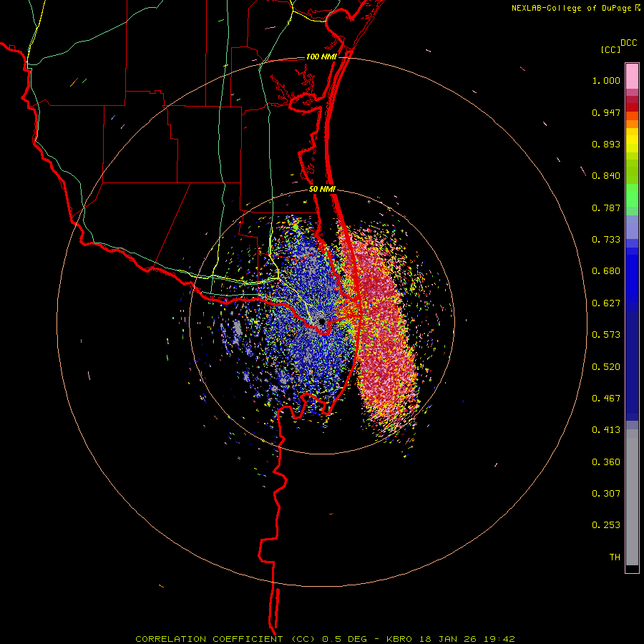Viewport: 644px width, 644px height.
Task: Click the black radar site dot
Action: [322, 321]
